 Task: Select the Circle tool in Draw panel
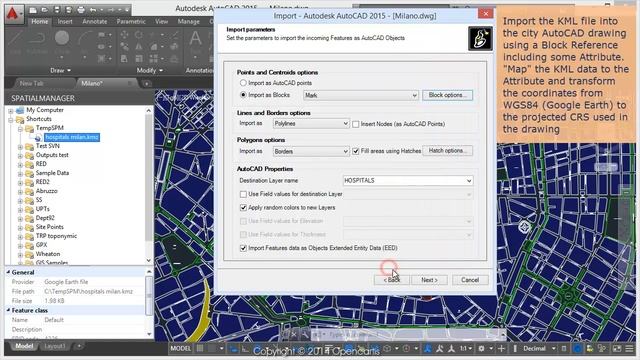tap(62, 42)
